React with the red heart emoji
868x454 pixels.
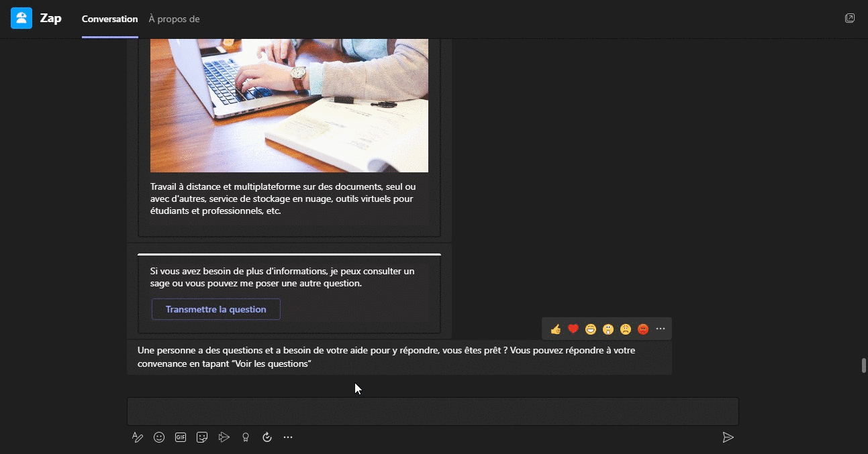click(x=573, y=329)
